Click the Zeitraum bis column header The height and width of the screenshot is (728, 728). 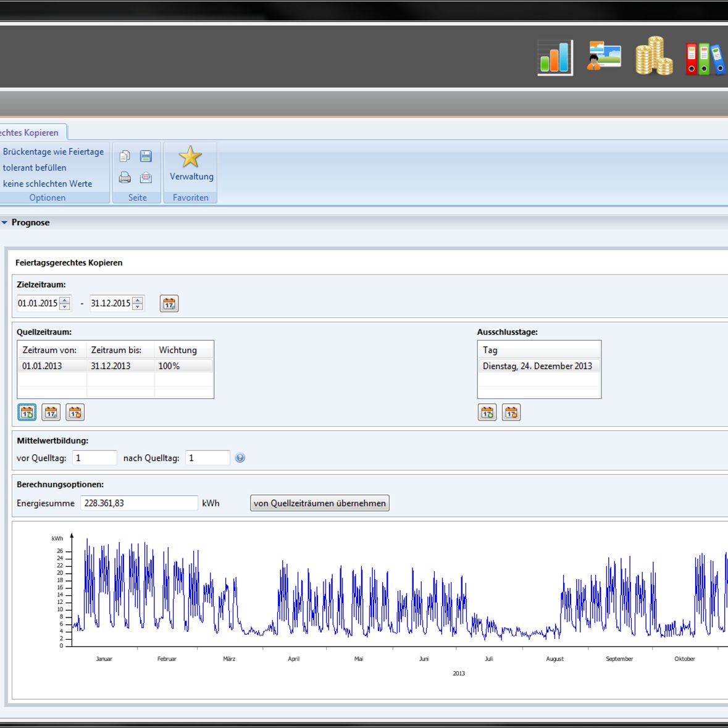click(x=120, y=350)
